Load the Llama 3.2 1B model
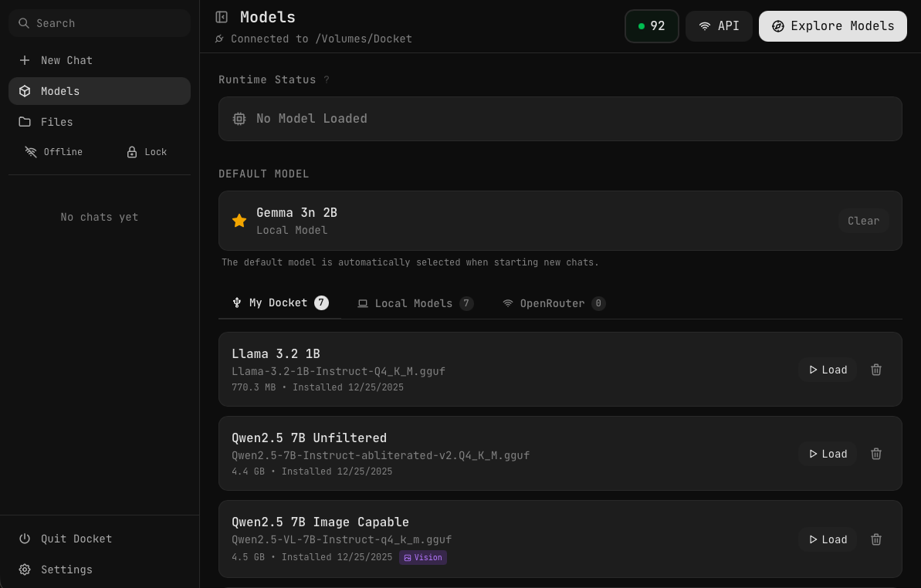The image size is (921, 588). pos(827,370)
